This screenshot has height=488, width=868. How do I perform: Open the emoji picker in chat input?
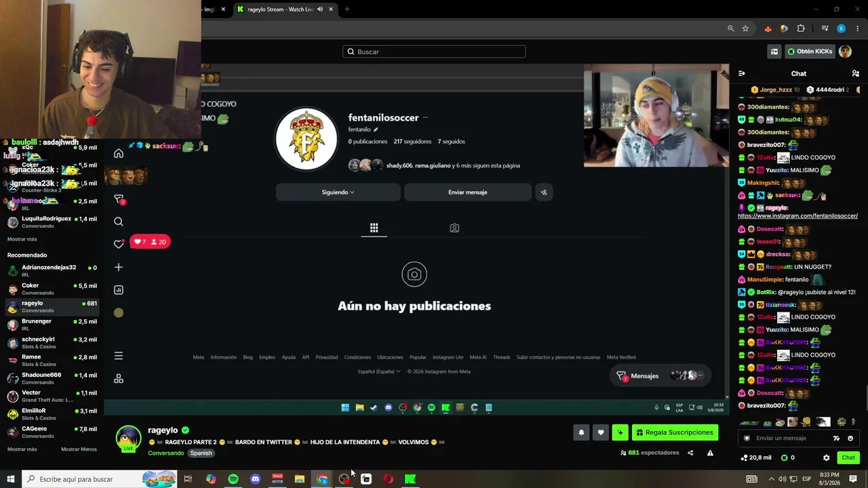pyautogui.click(x=850, y=439)
